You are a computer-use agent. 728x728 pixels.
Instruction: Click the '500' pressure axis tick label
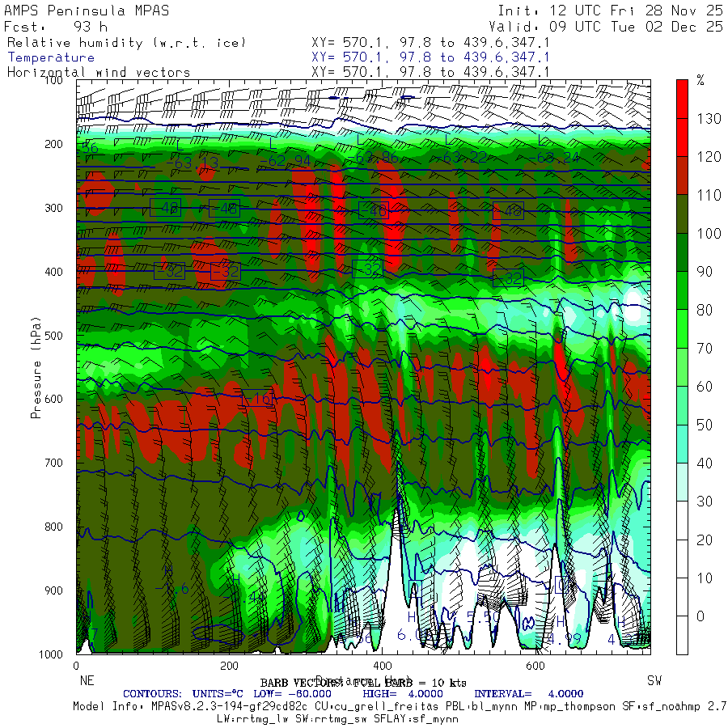(x=54, y=335)
